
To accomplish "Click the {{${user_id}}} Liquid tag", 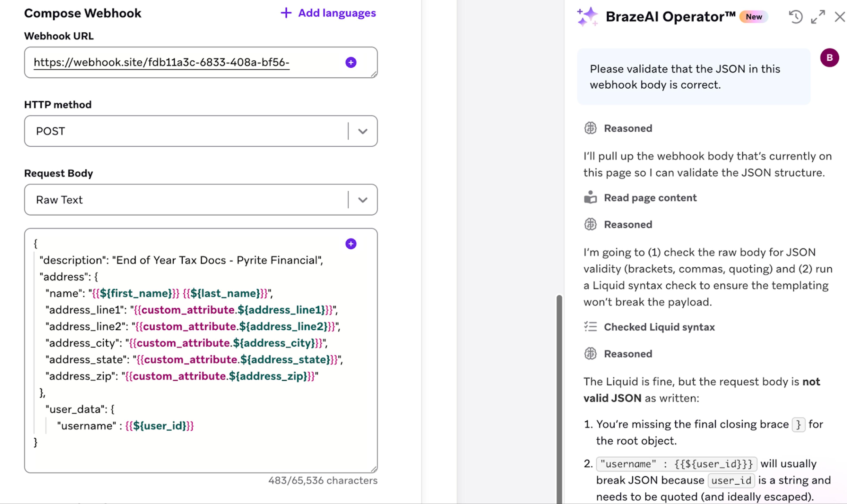I will (159, 426).
